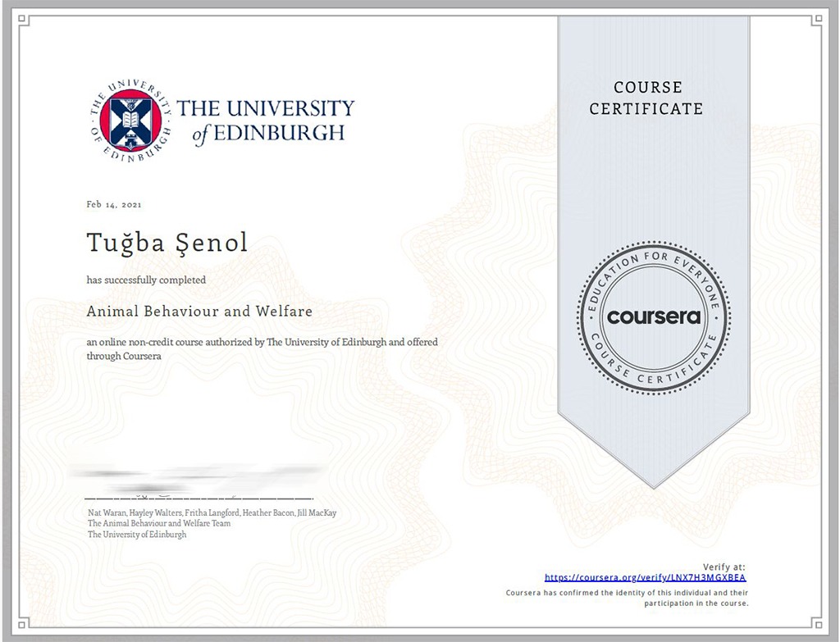This screenshot has width=840, height=642.
Task: Click the University of Edinburgh crest logo
Action: click(x=130, y=121)
